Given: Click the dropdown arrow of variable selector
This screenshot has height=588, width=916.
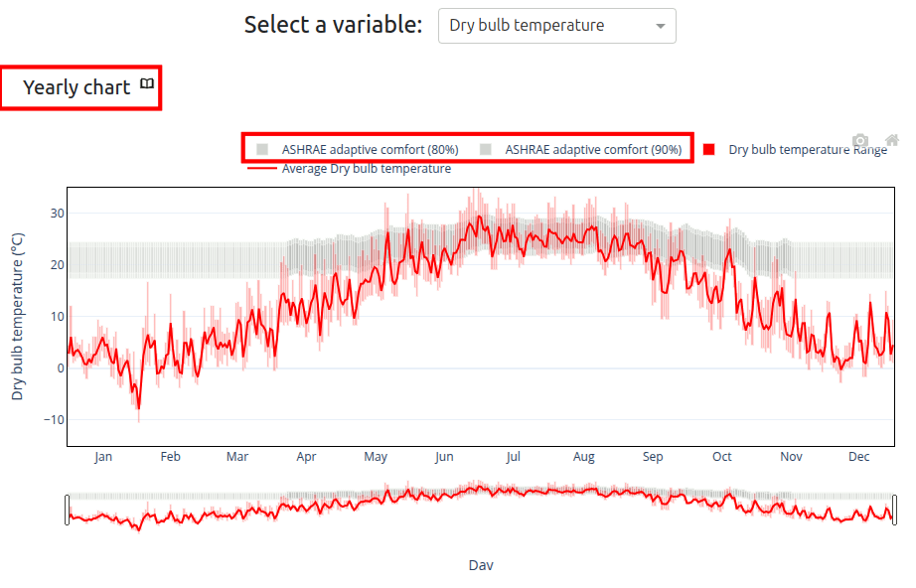Looking at the screenshot, I should (661, 27).
